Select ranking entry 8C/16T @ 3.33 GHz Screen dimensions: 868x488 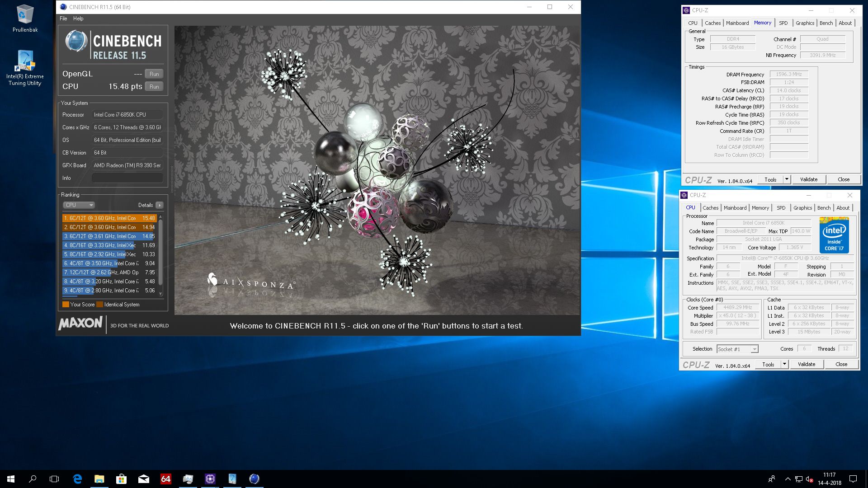[x=109, y=245]
